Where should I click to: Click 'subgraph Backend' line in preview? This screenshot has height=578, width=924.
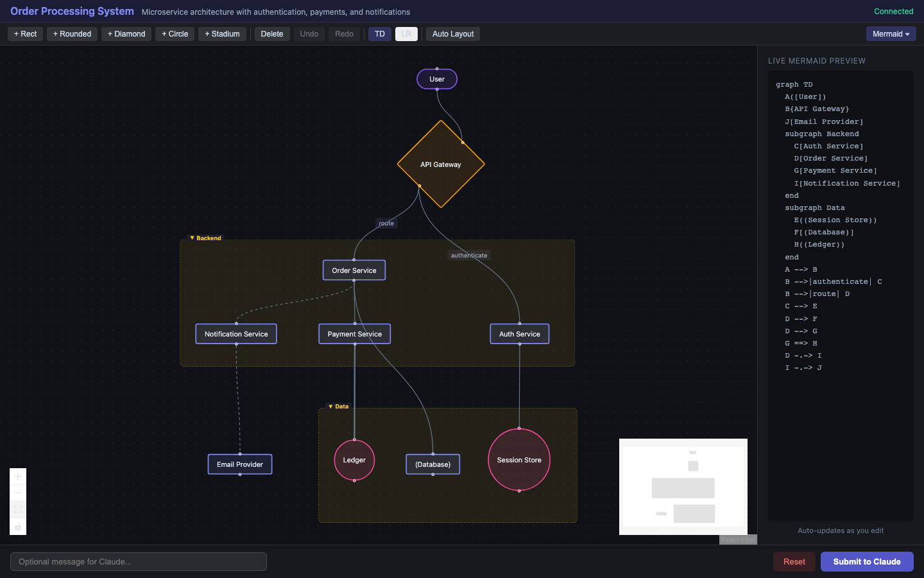point(822,134)
